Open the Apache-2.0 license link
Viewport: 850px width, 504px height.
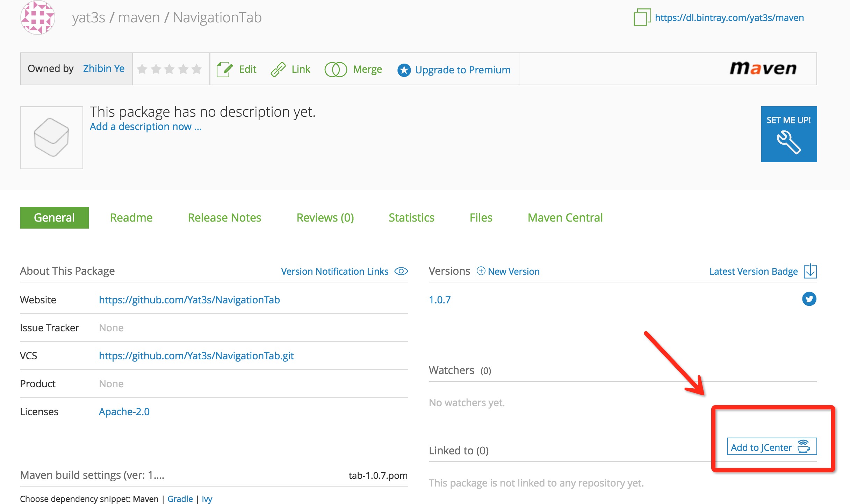pyautogui.click(x=124, y=411)
